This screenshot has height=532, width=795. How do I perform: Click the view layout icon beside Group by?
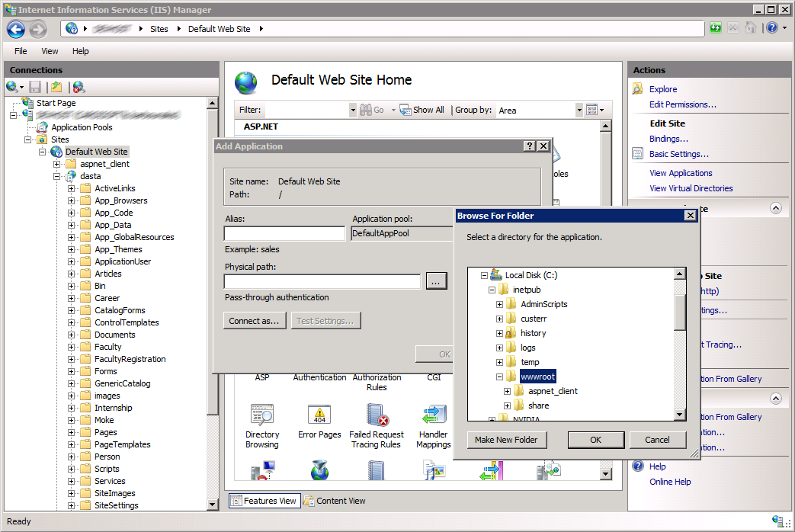[591, 110]
